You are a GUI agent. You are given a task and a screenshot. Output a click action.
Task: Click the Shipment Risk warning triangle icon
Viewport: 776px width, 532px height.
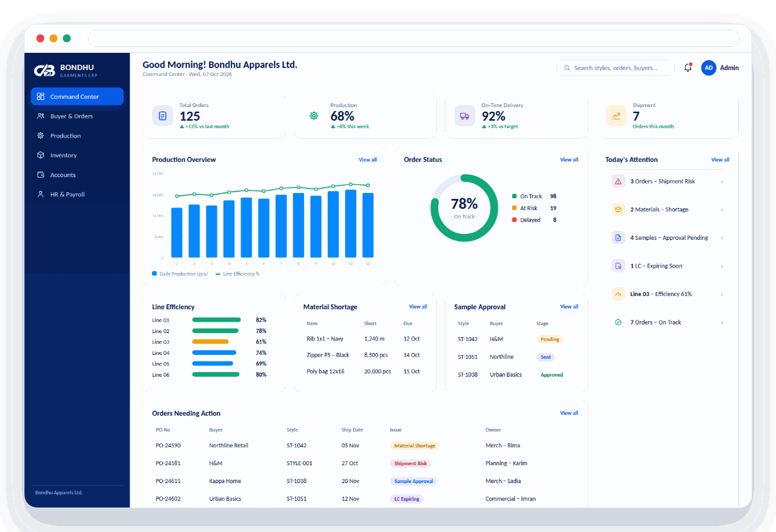(618, 182)
